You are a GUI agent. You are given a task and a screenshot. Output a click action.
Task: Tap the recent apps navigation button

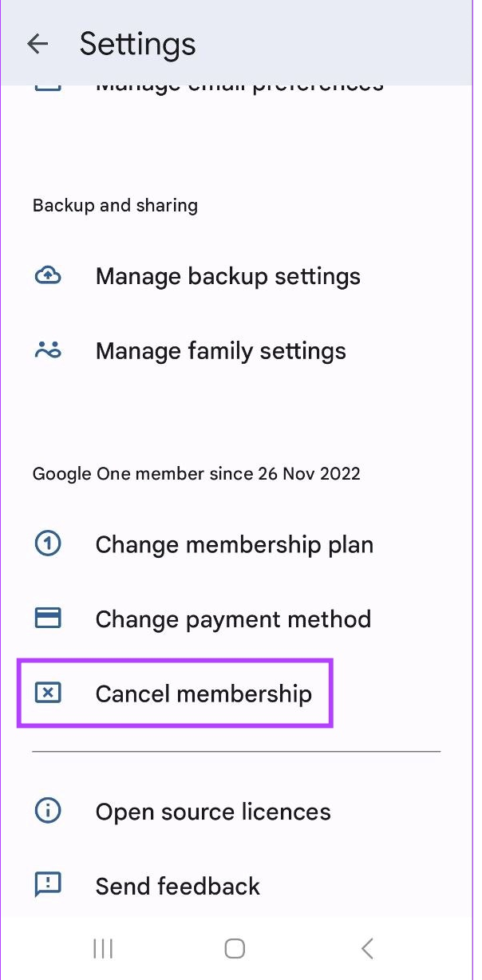102,949
